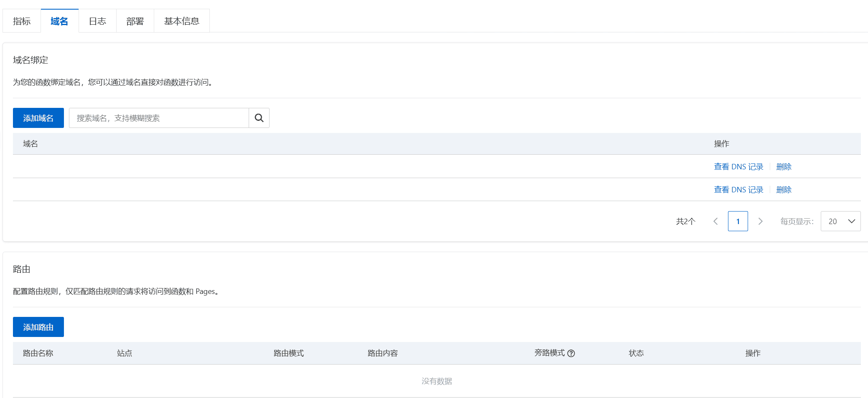
Task: Click the domain search input field
Action: pos(159,118)
